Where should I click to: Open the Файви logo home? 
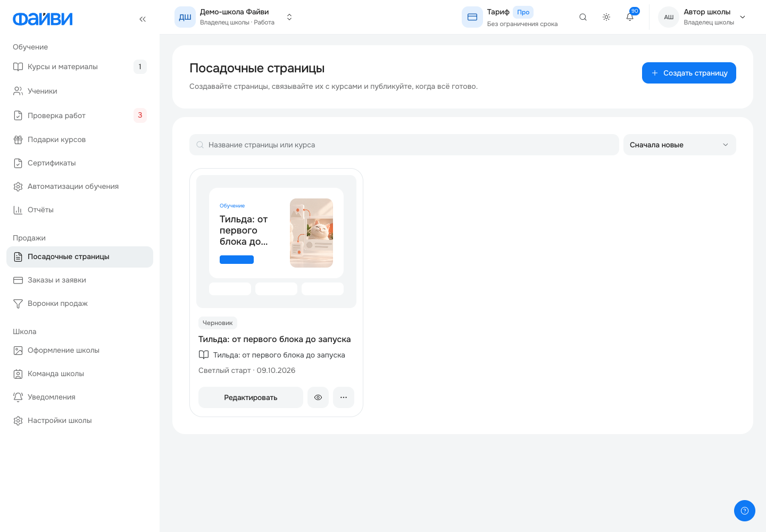(43, 19)
